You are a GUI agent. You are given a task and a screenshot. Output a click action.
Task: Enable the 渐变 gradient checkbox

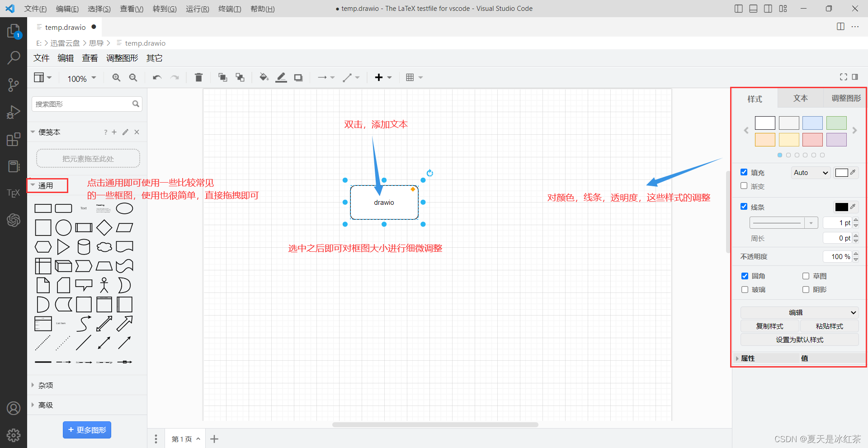pos(744,186)
